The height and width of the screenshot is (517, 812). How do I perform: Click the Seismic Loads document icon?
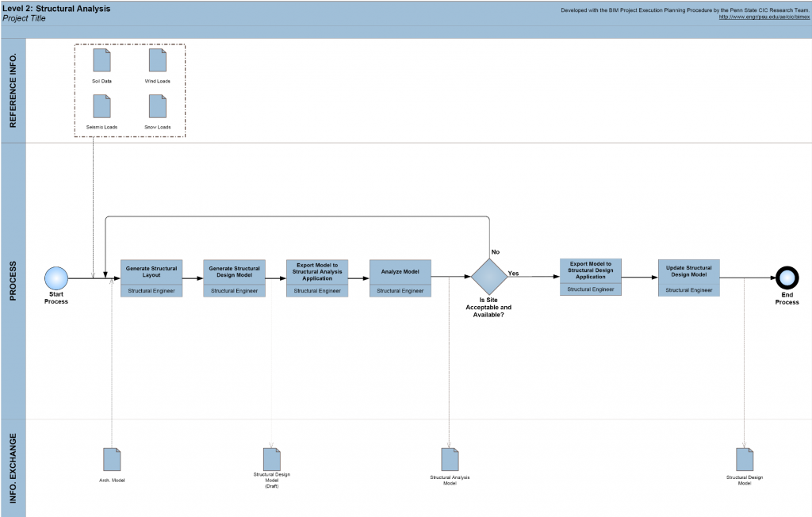pyautogui.click(x=101, y=106)
